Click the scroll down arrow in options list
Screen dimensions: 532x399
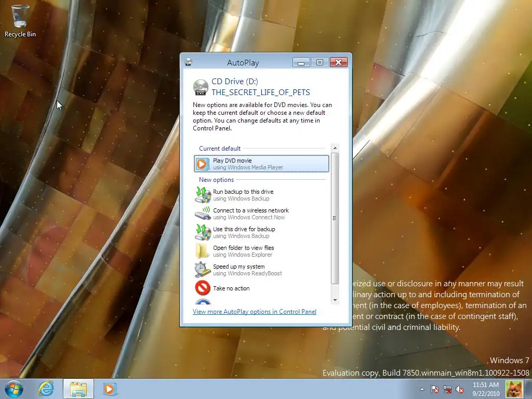pyautogui.click(x=335, y=300)
